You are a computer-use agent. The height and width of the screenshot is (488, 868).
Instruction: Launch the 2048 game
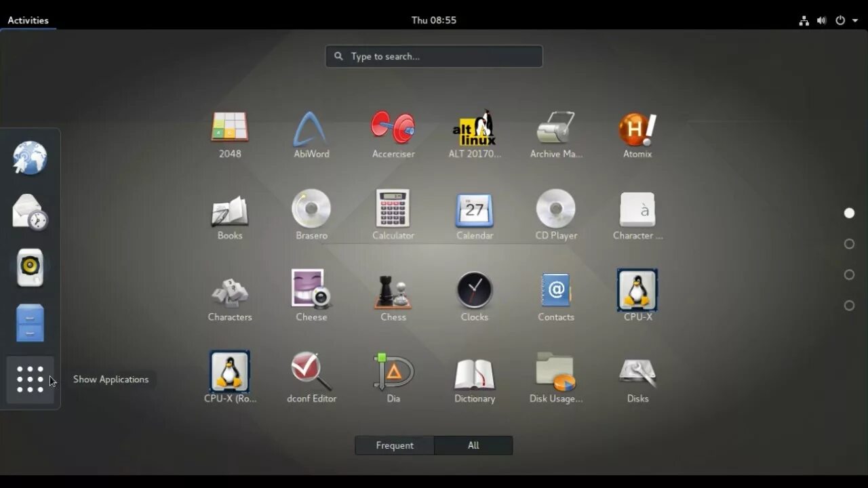click(x=230, y=135)
